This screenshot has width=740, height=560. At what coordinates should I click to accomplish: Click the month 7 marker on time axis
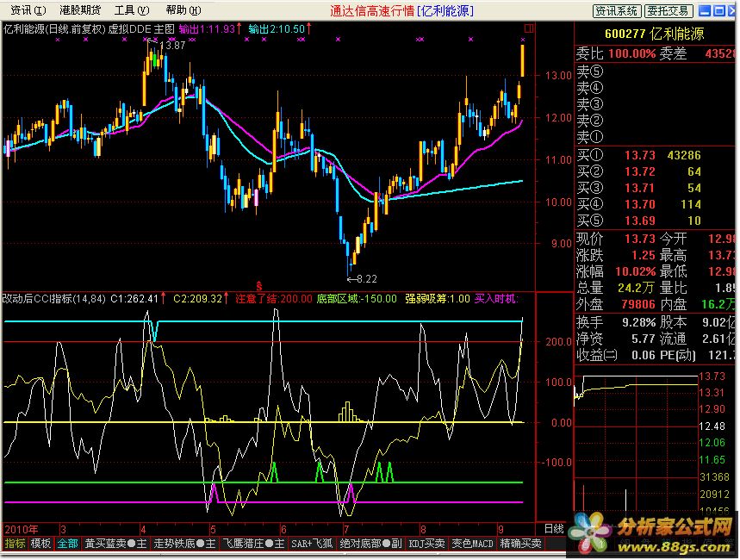click(x=346, y=529)
